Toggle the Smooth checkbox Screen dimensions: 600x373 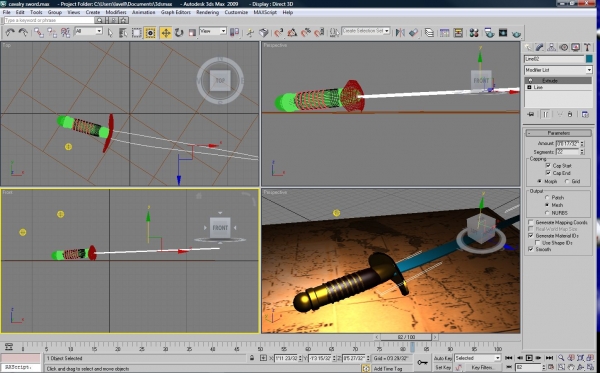[531, 249]
